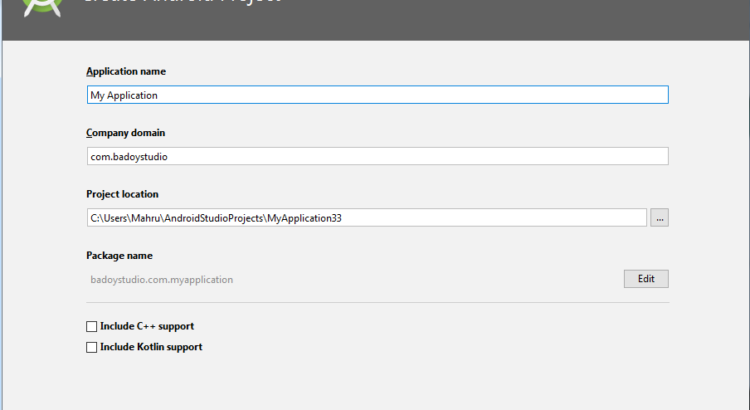The height and width of the screenshot is (410, 750).
Task: Click the 'Company domain' label
Action: tap(125, 132)
